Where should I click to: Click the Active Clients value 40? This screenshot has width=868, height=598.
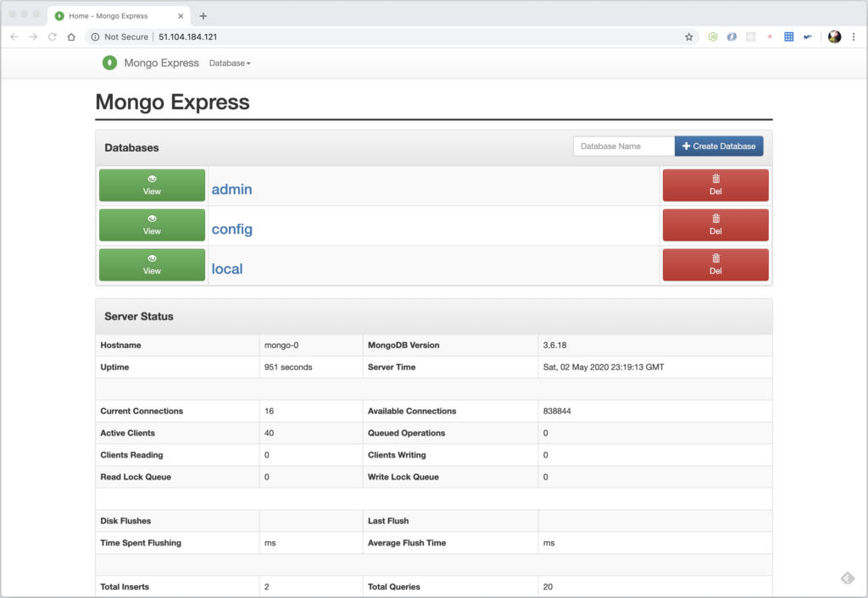click(269, 433)
